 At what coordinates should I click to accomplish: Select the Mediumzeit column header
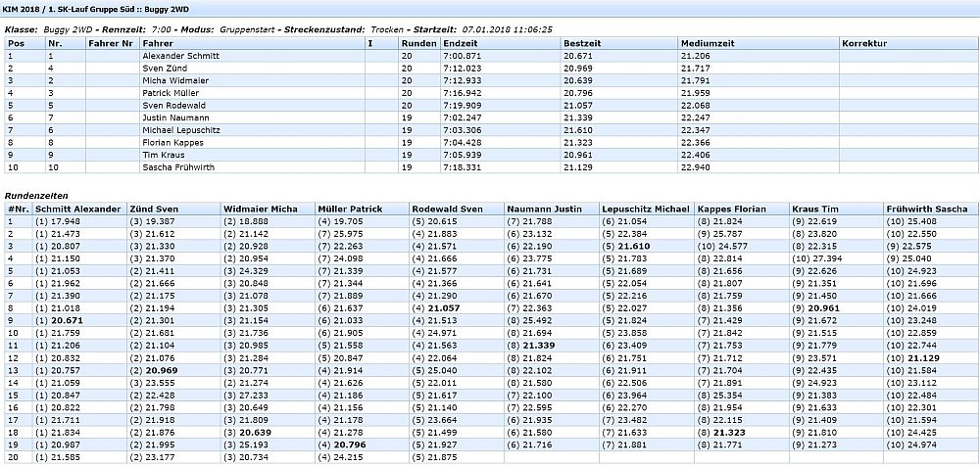click(x=705, y=44)
